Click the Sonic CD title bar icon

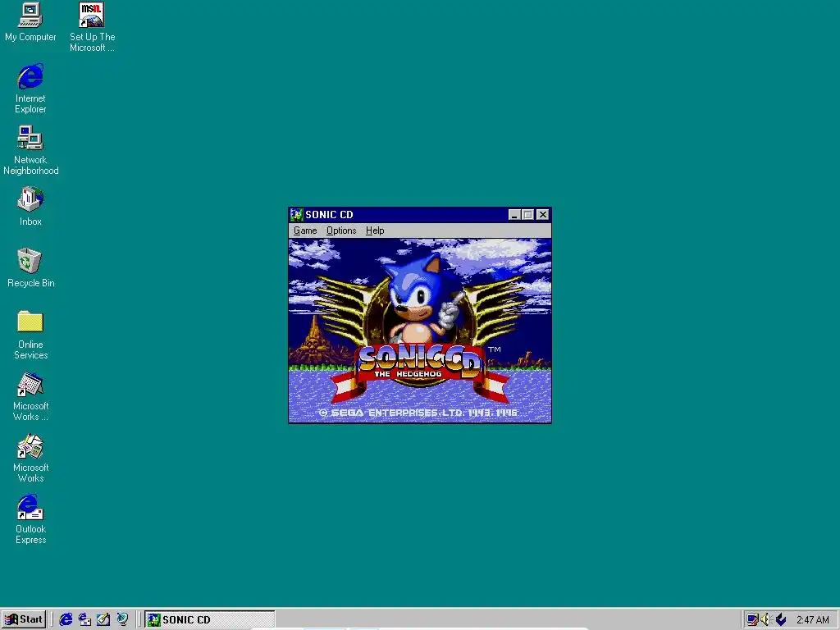pos(297,214)
